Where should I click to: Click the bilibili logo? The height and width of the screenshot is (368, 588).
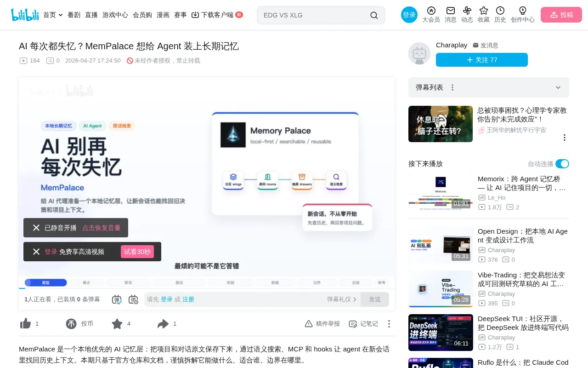(25, 15)
